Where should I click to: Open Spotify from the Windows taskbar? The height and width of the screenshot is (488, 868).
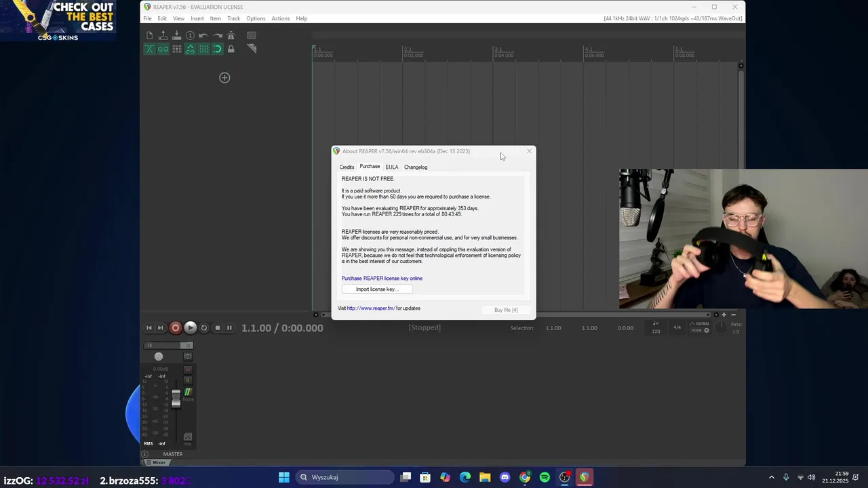(x=545, y=477)
